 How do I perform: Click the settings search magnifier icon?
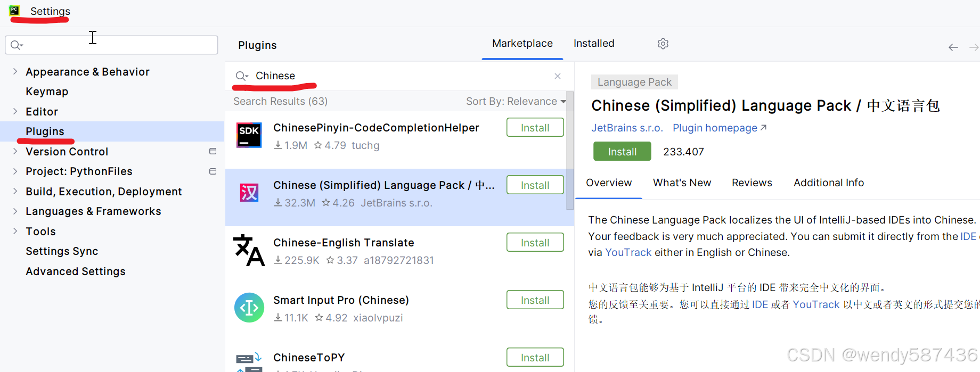click(x=17, y=45)
